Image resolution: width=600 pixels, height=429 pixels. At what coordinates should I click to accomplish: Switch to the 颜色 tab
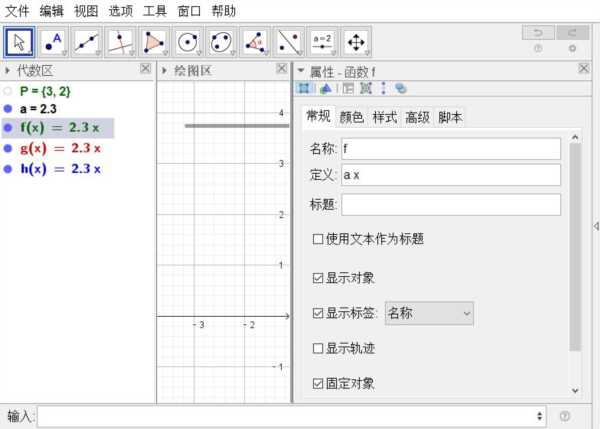(x=352, y=117)
